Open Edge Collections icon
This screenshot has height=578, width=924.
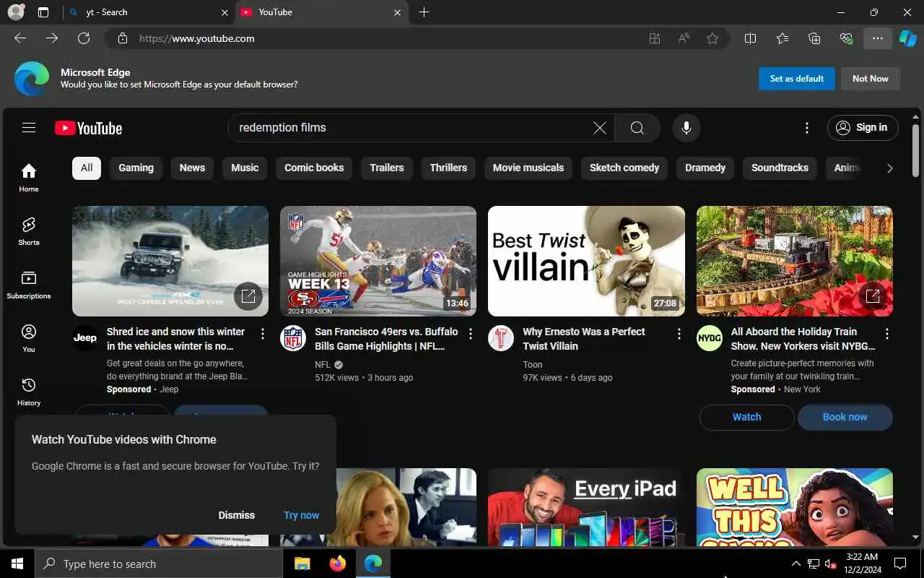pos(814,38)
